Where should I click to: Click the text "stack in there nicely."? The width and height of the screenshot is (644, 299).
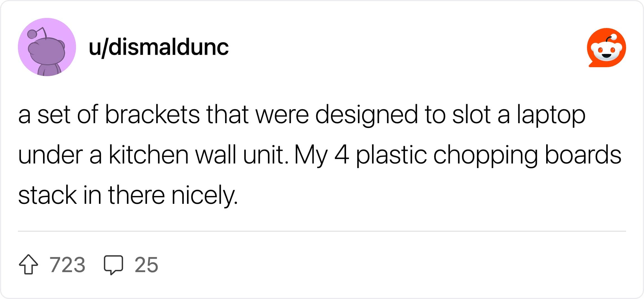[128, 196]
